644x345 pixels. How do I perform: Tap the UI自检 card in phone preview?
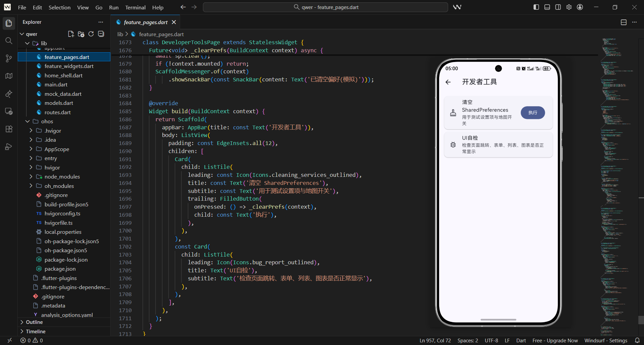pos(498,145)
